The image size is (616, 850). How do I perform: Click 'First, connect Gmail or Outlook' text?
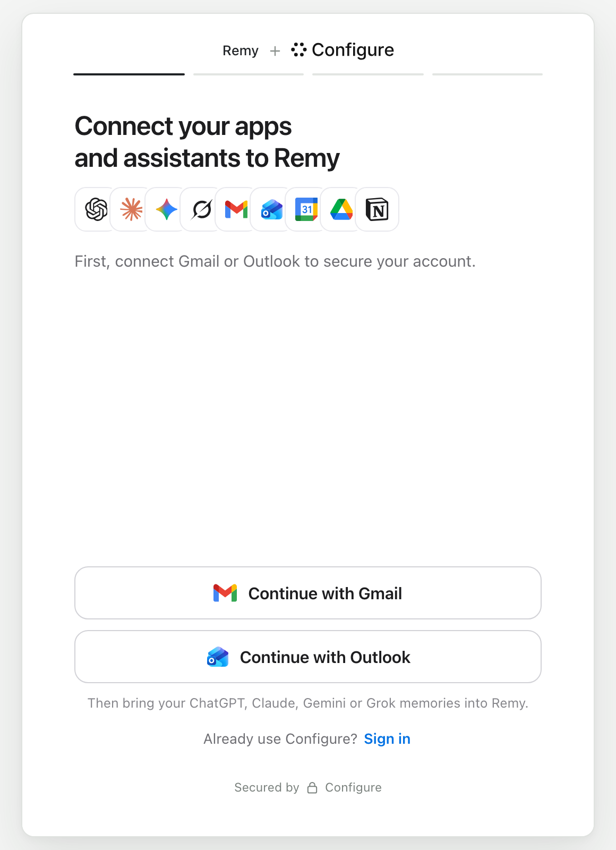275,261
